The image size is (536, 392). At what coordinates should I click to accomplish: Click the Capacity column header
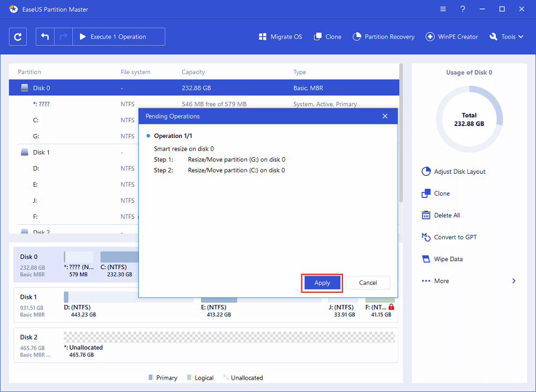(193, 72)
